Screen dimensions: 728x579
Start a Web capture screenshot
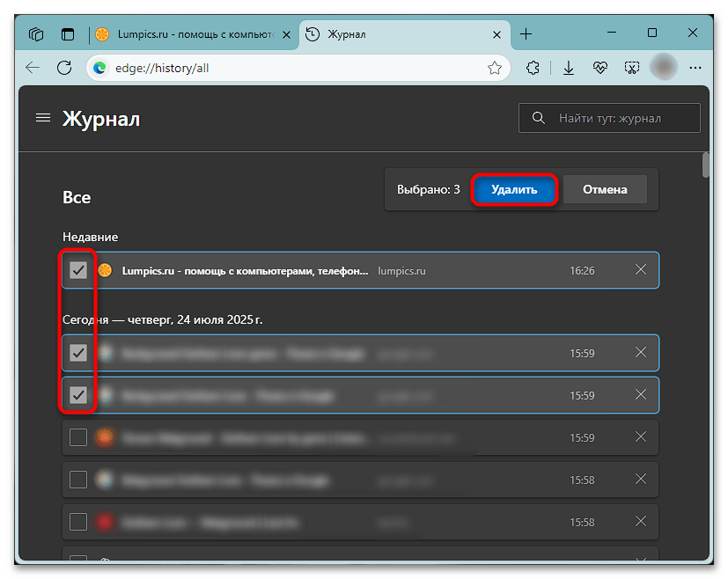point(631,68)
